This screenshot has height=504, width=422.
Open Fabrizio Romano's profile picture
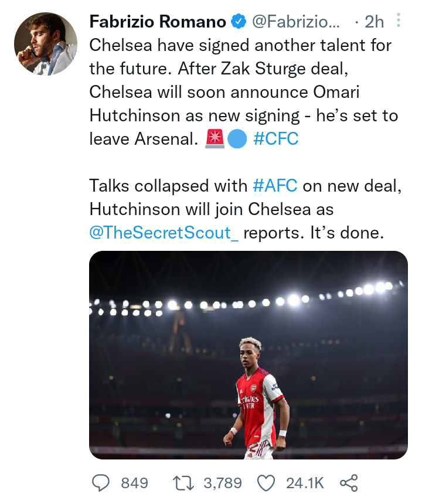point(45,44)
